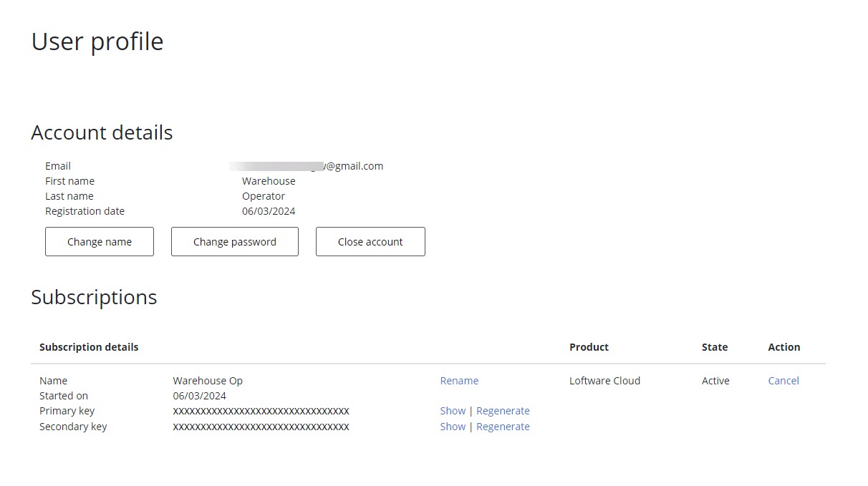This screenshot has width=868, height=486.
Task: Click the masked secondary key value
Action: pos(261,427)
